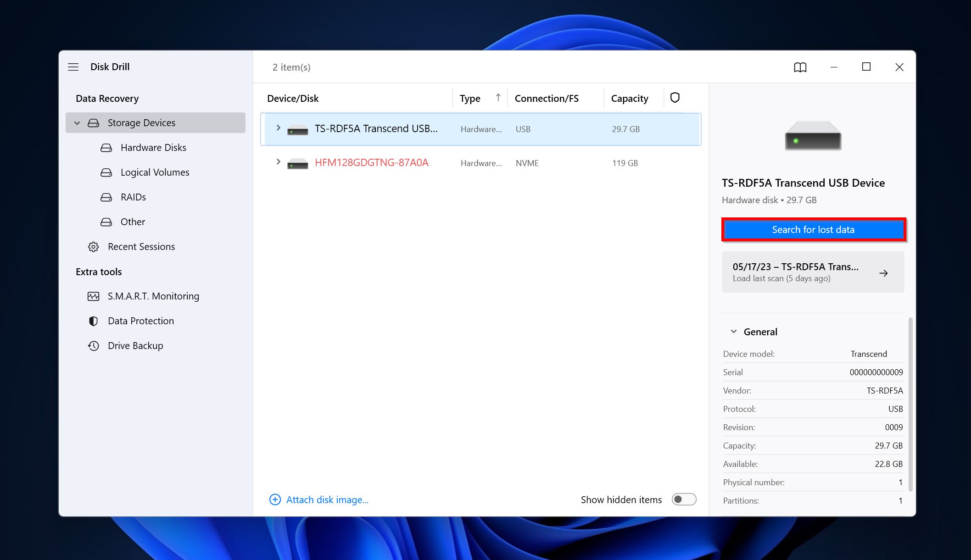Select Other storage devices category
This screenshot has height=560, width=971.
coord(132,222)
